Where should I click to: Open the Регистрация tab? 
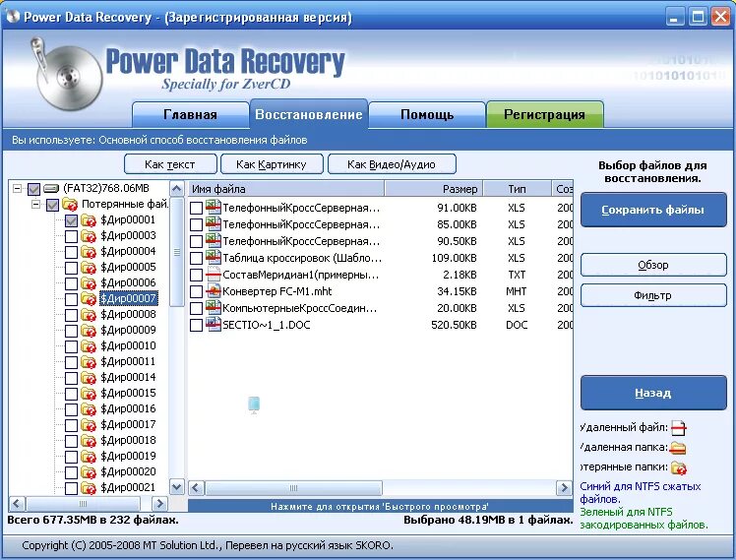click(x=544, y=114)
